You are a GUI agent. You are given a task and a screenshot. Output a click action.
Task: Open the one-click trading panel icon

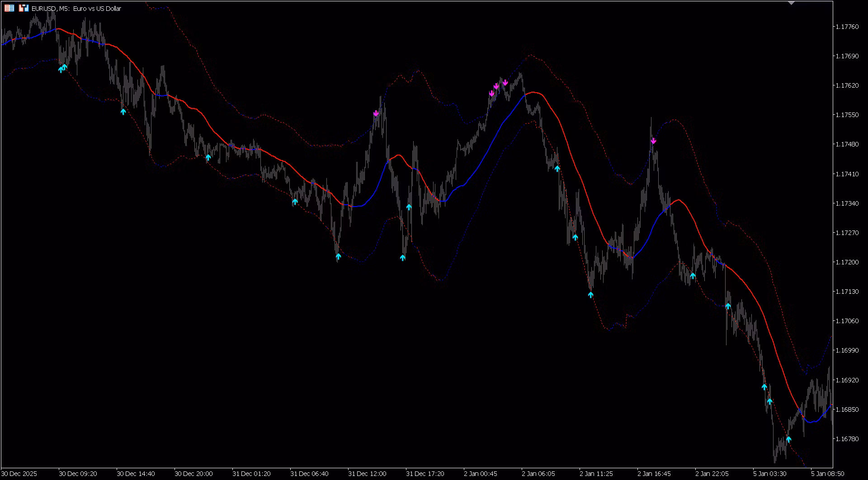9,8
